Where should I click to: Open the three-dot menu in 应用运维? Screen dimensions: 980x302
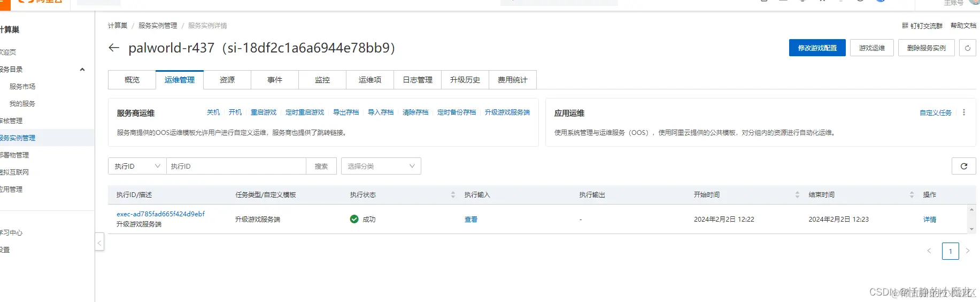pos(964,112)
